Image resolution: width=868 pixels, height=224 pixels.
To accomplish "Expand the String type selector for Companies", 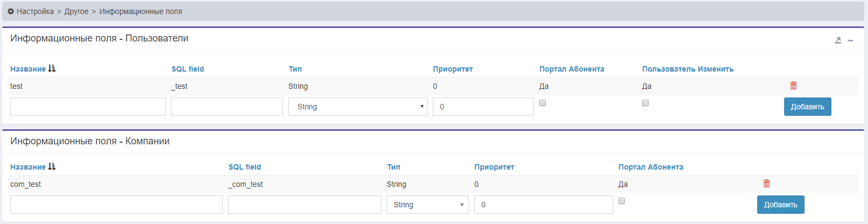I will (428, 205).
